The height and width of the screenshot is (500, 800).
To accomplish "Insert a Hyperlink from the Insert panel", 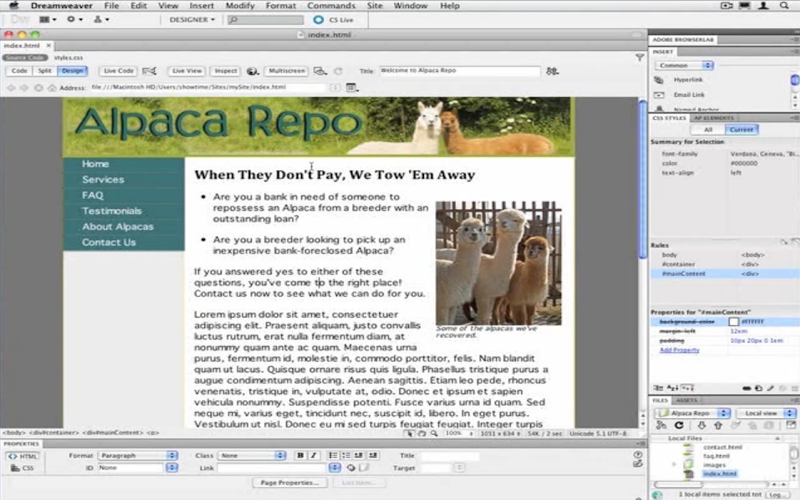I will (688, 79).
